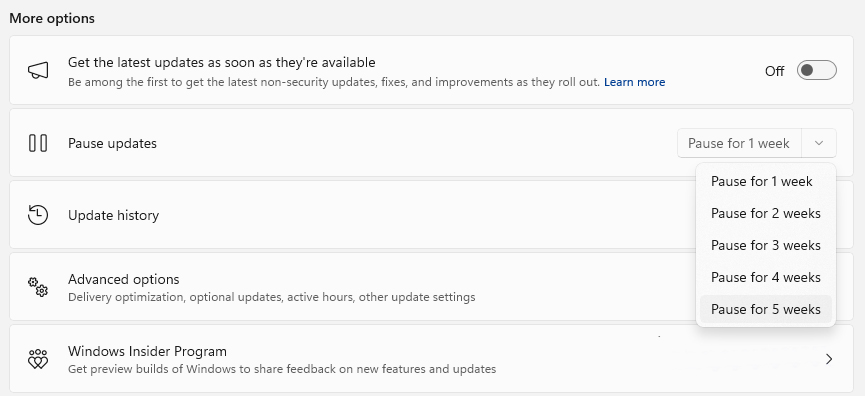Click 'Get the latest updates as soon' heading
The image size is (865, 396).
click(222, 62)
